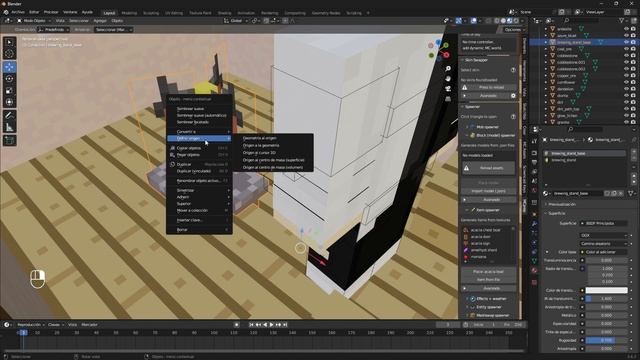The height and width of the screenshot is (360, 640).
Task: Switch perspective/orthographic grid icon
Action: click(448, 99)
